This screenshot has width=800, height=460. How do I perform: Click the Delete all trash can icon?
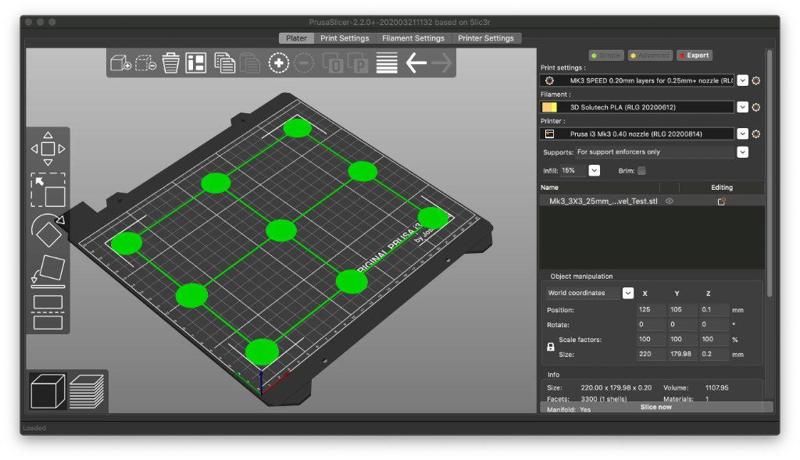[170, 63]
